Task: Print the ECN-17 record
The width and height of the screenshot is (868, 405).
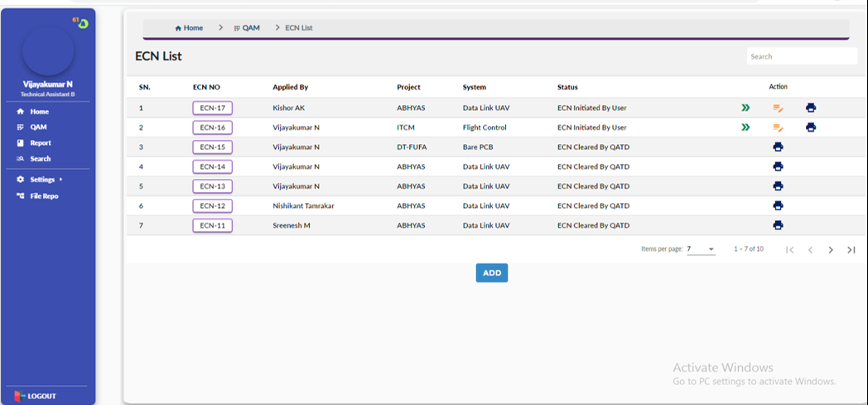Action: point(810,108)
